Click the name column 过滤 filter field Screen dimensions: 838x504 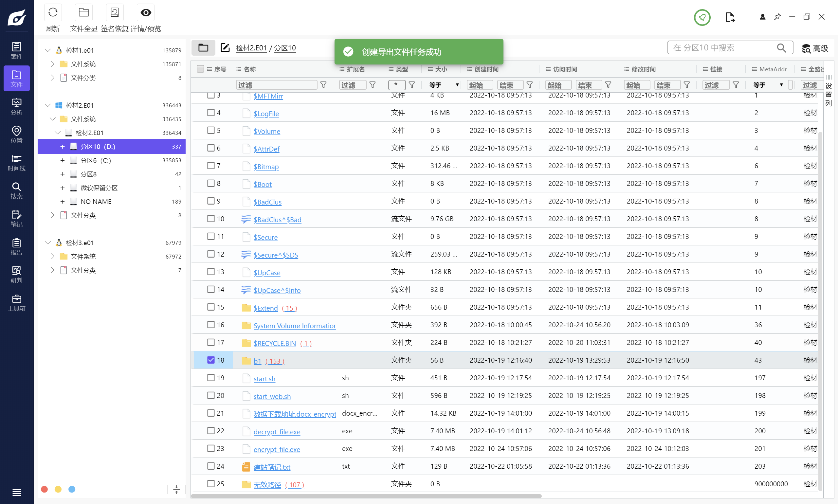(x=277, y=85)
